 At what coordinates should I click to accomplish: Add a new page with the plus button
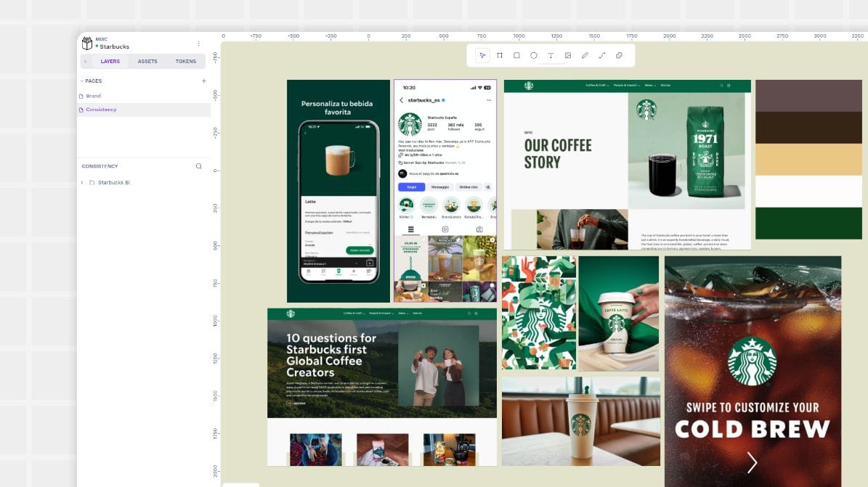coord(204,81)
